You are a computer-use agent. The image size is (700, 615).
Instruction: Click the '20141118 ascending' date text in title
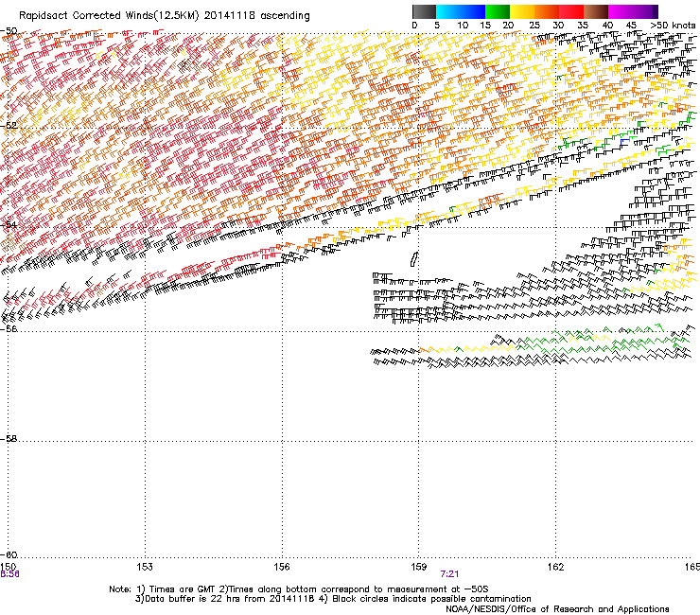click(x=256, y=16)
